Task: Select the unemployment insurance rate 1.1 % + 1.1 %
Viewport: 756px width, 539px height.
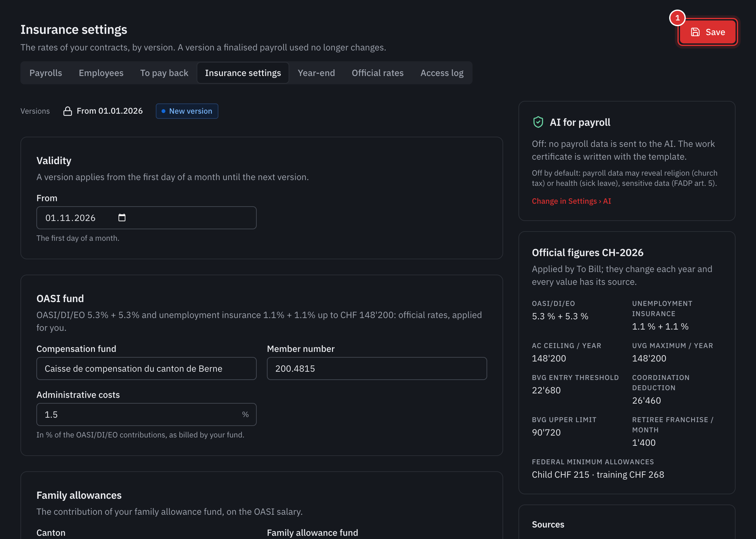Action: click(660, 327)
